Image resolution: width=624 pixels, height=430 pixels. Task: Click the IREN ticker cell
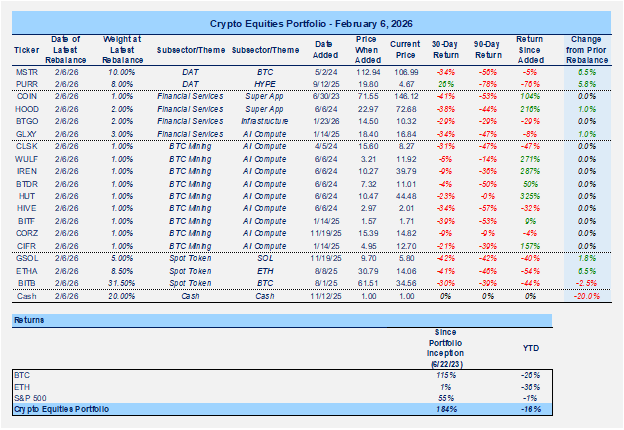26,171
